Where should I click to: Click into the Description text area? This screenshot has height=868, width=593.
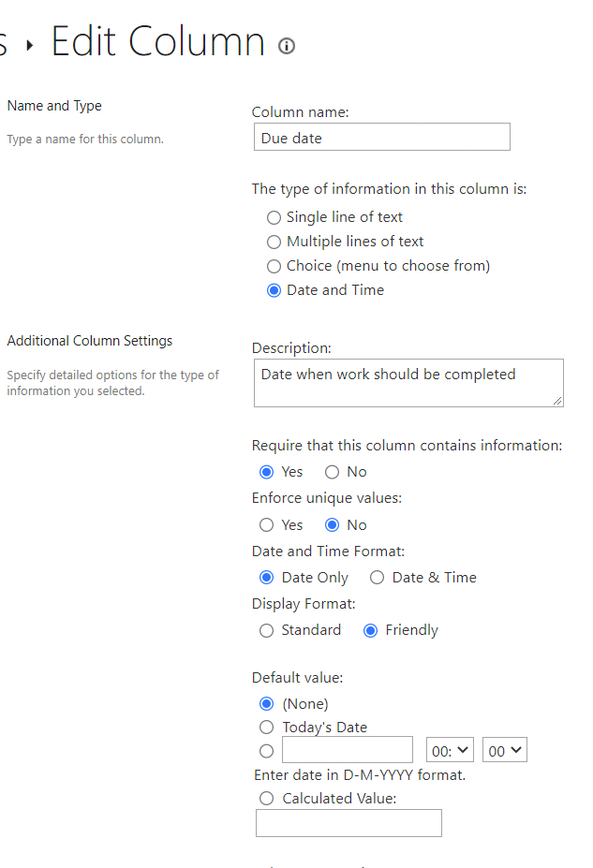click(x=408, y=383)
